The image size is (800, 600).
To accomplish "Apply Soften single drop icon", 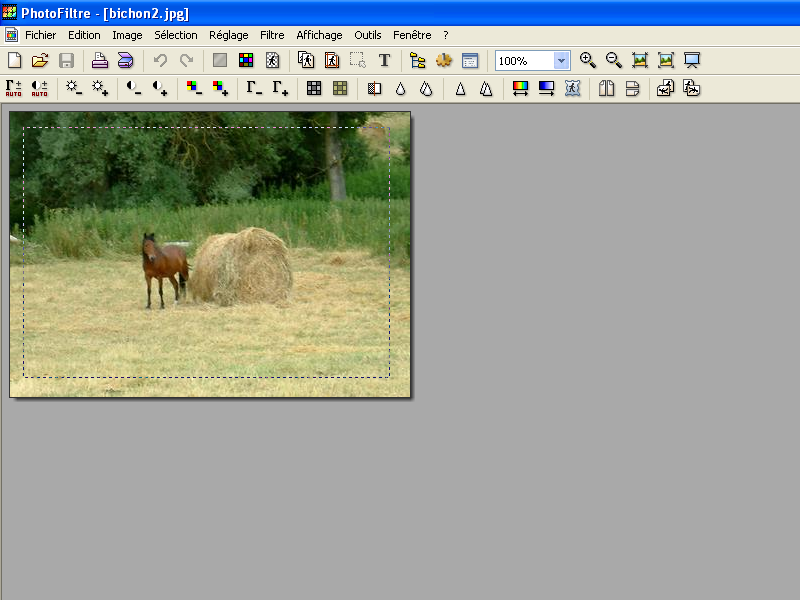I will (400, 88).
